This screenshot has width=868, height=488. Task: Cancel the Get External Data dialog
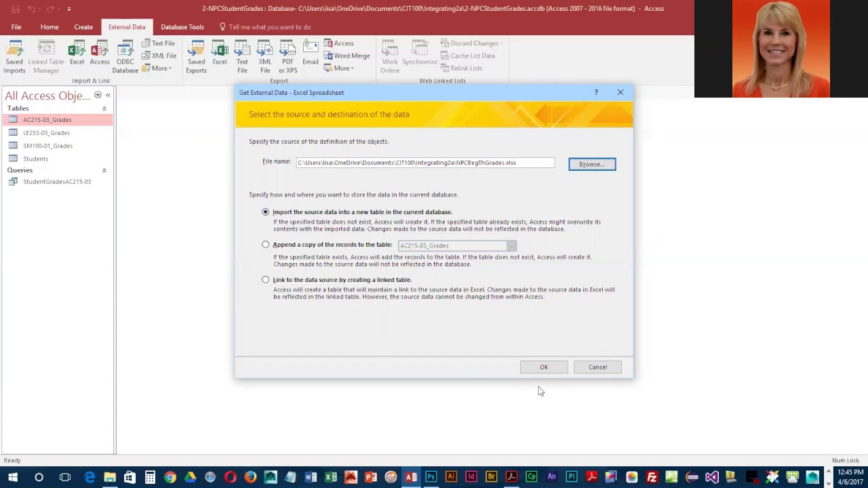[x=597, y=367]
